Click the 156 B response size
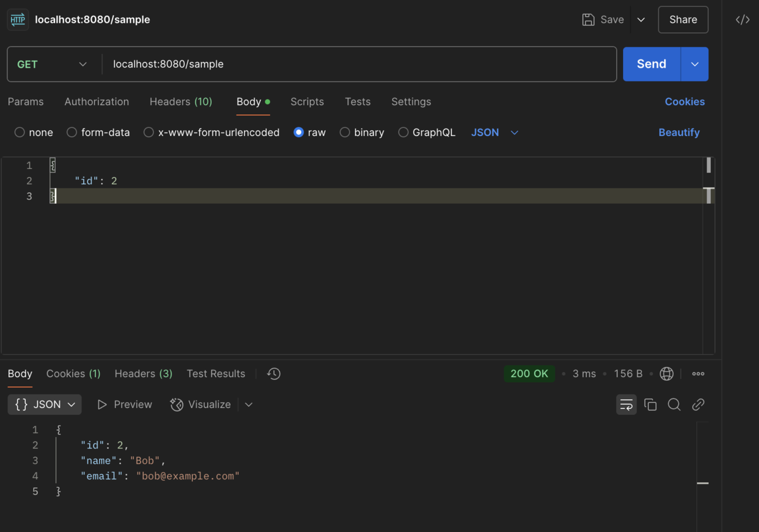Image resolution: width=759 pixels, height=532 pixels. (628, 374)
